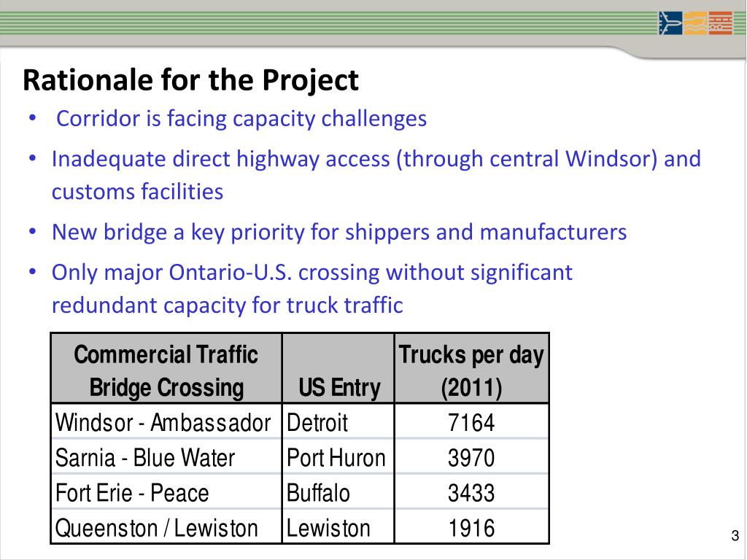Image resolution: width=747 pixels, height=560 pixels.
Task: Click the "Only major Ontario-U.S. crossing" bullet
Action: 311,289
